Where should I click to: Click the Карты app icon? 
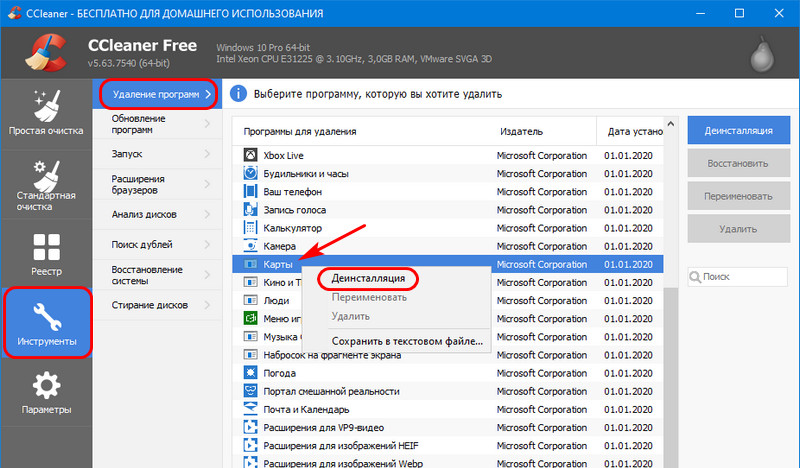(250, 264)
